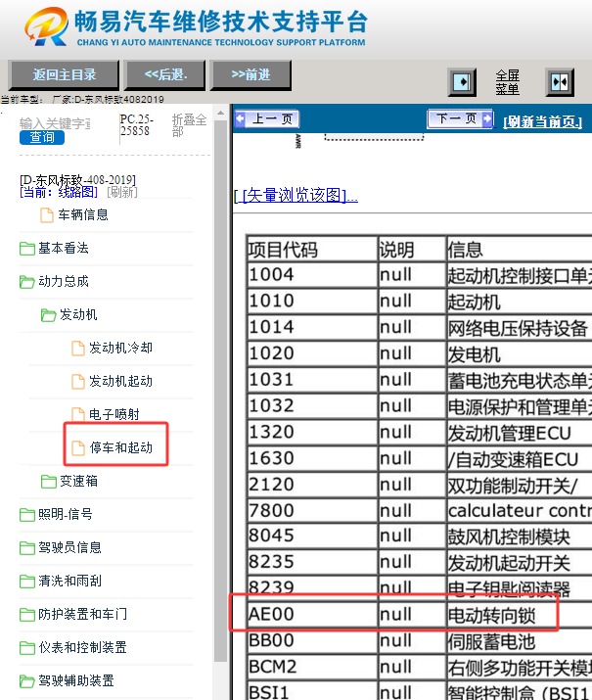Image resolution: width=592 pixels, height=700 pixels.
Task: Select 仪表和控制装置 tree item
Action: [x=82, y=647]
